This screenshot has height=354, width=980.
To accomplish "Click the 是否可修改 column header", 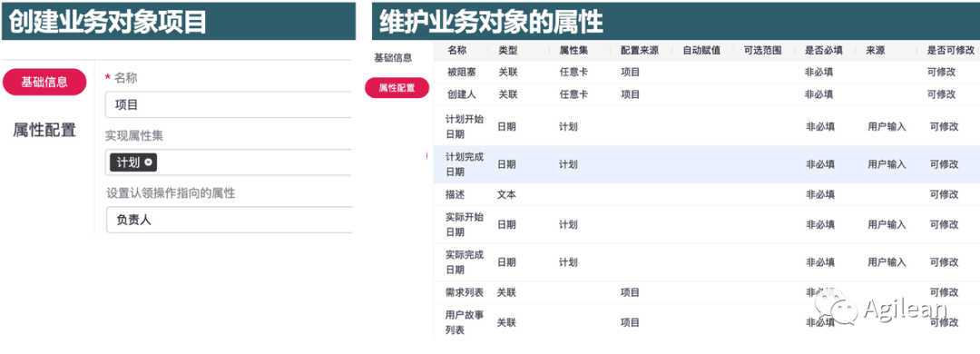I will [951, 50].
